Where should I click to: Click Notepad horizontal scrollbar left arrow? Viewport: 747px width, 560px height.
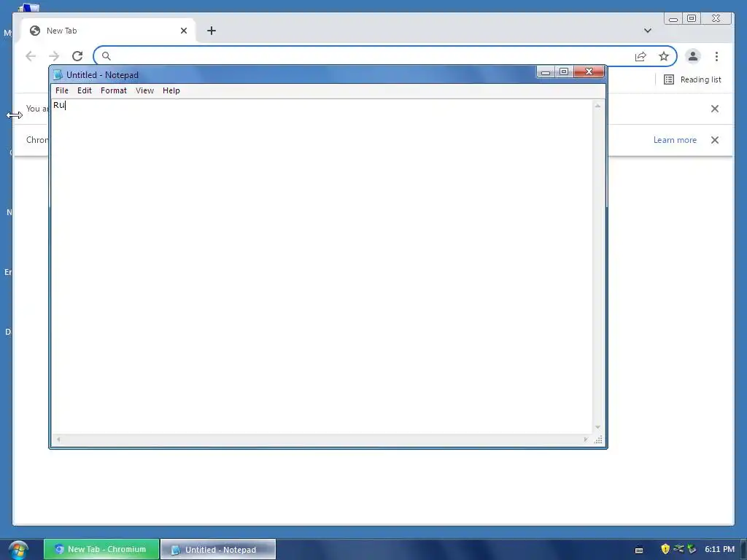tap(58, 440)
